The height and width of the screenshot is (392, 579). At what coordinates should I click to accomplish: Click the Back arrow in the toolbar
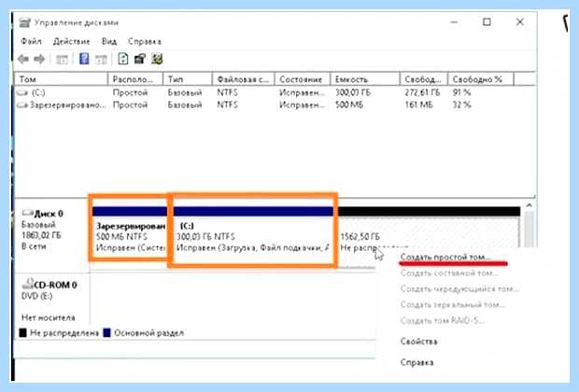click(x=23, y=59)
